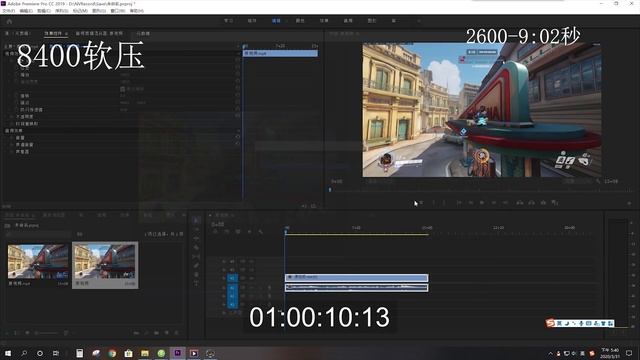Select the Pen tool

[196, 265]
